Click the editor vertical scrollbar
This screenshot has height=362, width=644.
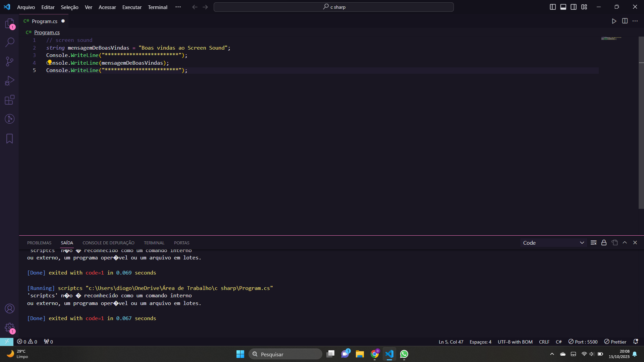(641, 122)
